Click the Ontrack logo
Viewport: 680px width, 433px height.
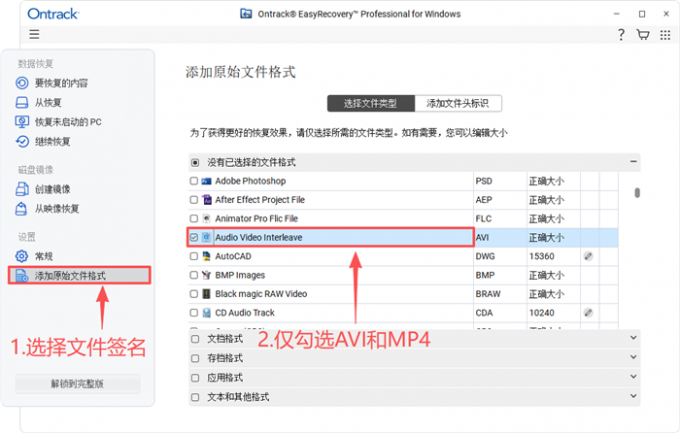(53, 14)
